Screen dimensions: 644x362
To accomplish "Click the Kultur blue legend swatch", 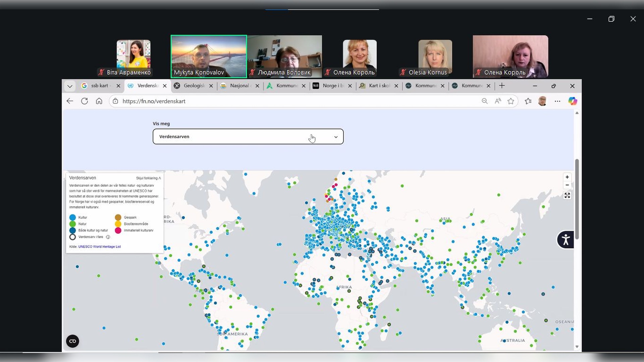I will point(72,217).
